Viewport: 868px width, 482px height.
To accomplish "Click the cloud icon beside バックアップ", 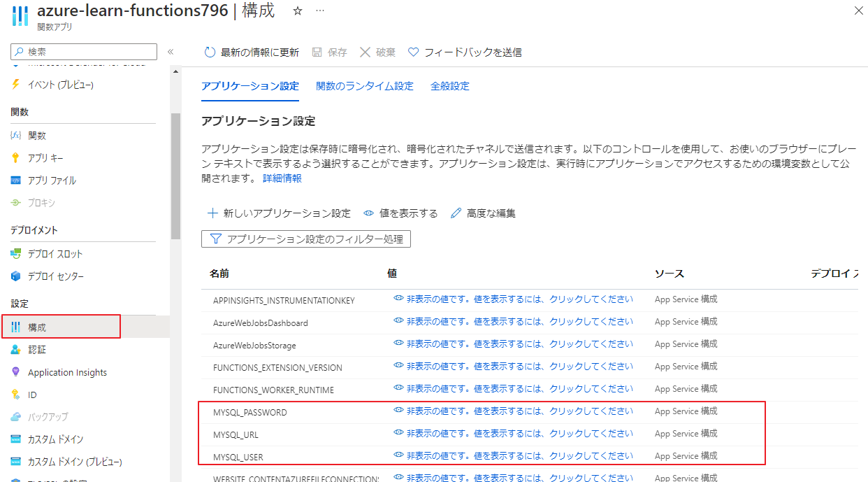I will (16, 417).
